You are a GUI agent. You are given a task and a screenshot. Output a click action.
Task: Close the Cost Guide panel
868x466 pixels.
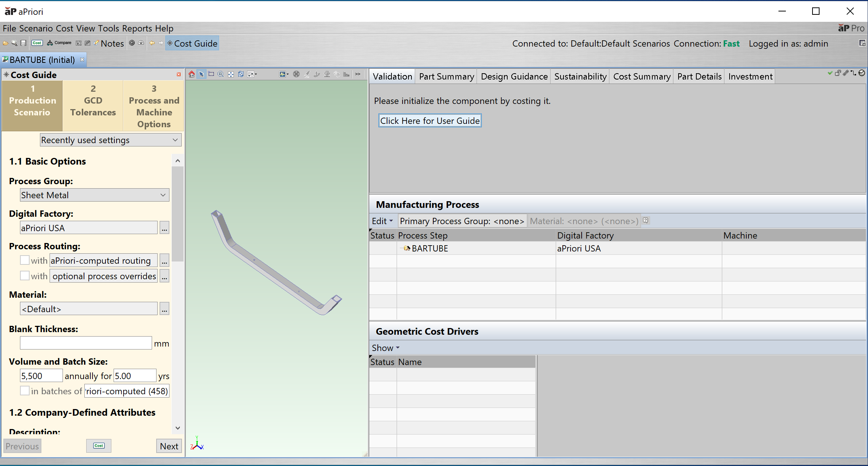point(179,75)
